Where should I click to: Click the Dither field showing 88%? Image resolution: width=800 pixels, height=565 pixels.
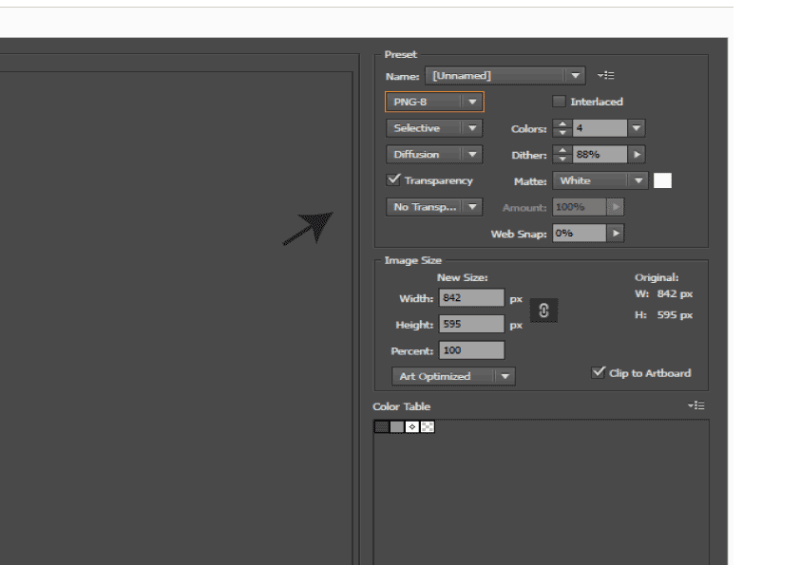point(600,154)
